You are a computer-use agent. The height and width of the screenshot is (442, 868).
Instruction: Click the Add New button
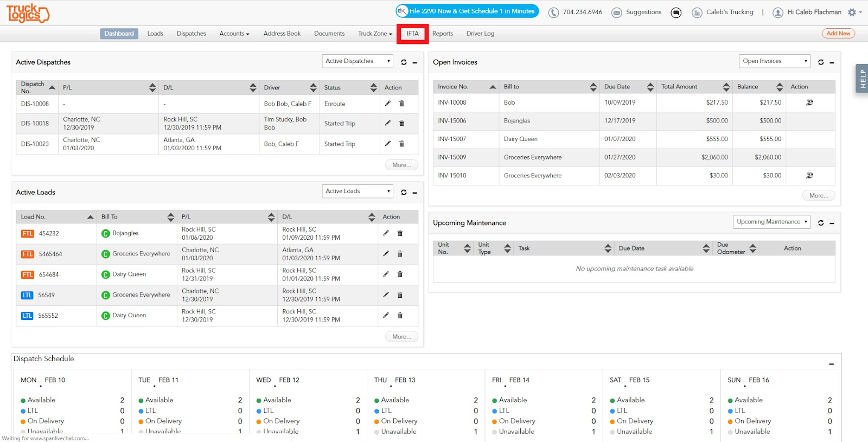(x=838, y=34)
